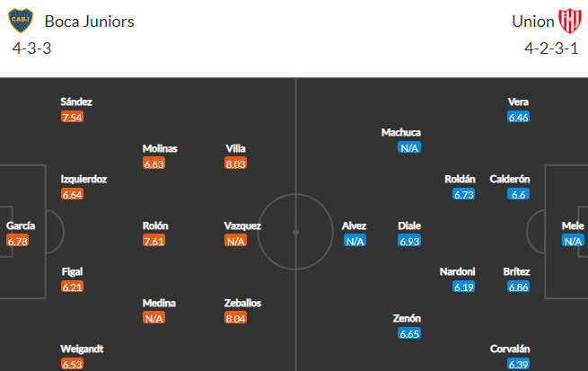Click player name Izquierdoz
Image resolution: width=588 pixels, height=371 pixels.
(83, 180)
